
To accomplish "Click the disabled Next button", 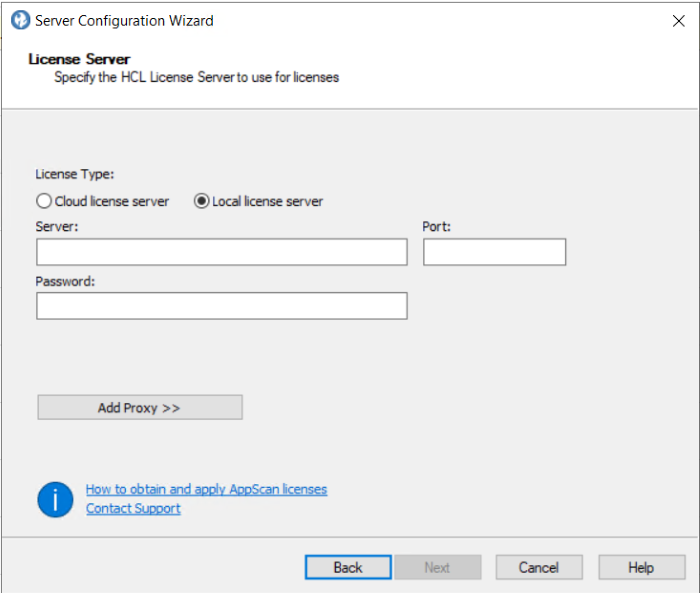I will 438,568.
